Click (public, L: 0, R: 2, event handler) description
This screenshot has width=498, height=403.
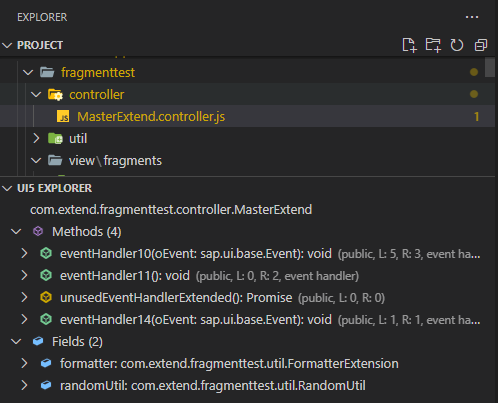tap(277, 276)
